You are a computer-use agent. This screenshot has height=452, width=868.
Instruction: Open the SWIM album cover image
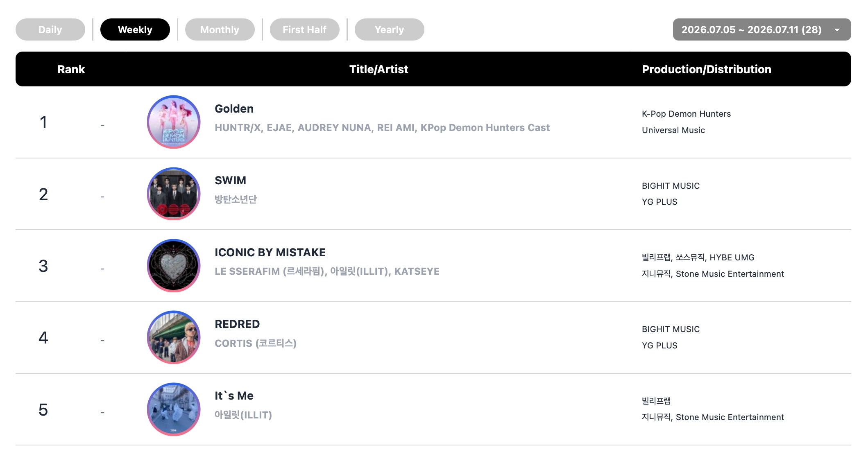coord(173,194)
